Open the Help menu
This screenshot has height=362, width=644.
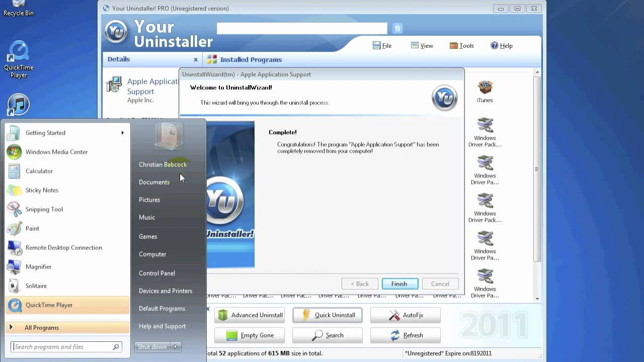click(x=501, y=45)
